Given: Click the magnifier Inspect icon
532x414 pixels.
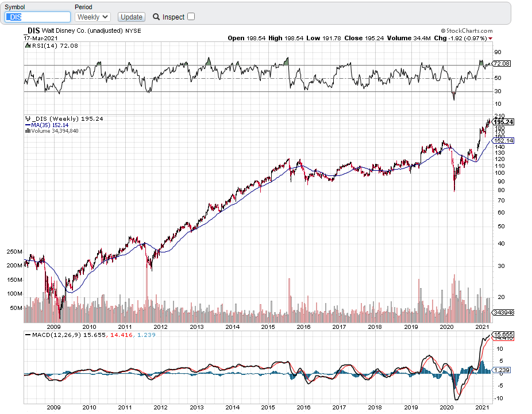Looking at the screenshot, I should (x=156, y=17).
